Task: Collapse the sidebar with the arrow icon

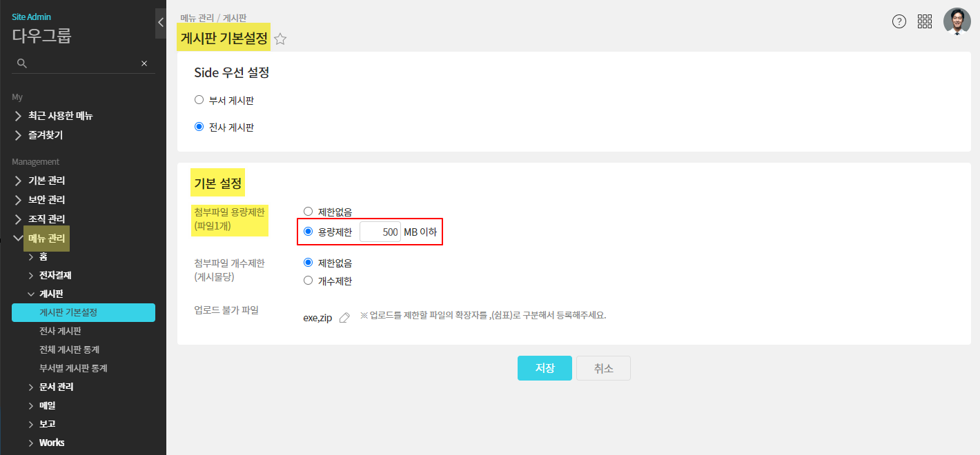Action: pos(161,22)
